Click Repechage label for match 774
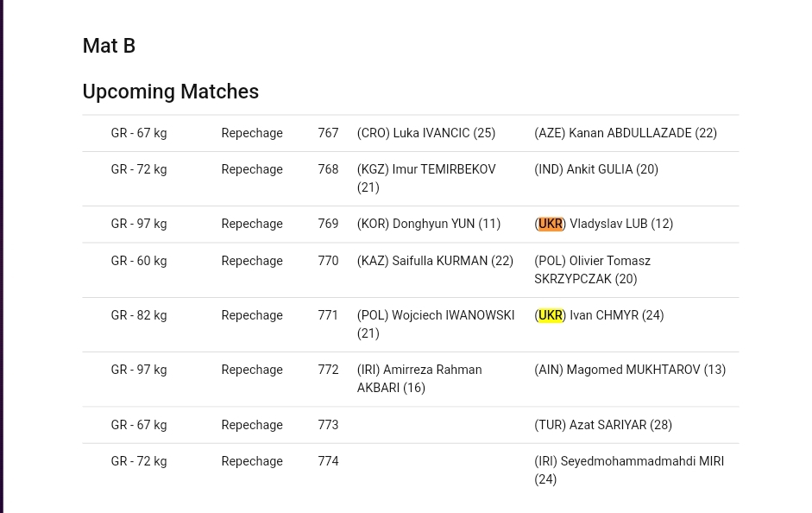812x513 pixels. pyautogui.click(x=252, y=462)
